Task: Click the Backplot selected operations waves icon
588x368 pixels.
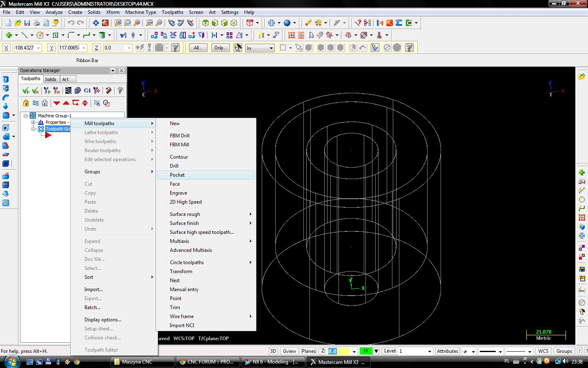Action: tap(68, 90)
